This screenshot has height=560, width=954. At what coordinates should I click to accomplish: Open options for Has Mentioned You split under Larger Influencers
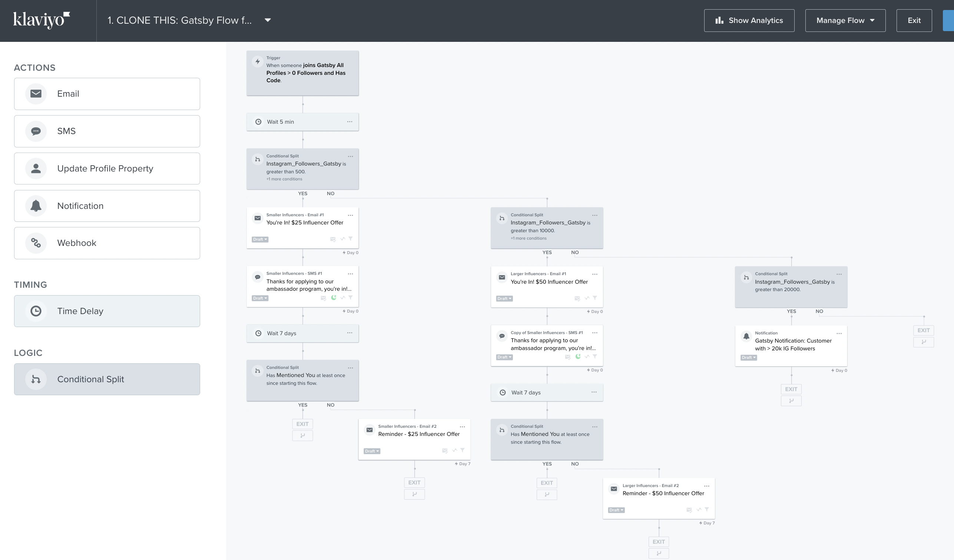(x=595, y=427)
